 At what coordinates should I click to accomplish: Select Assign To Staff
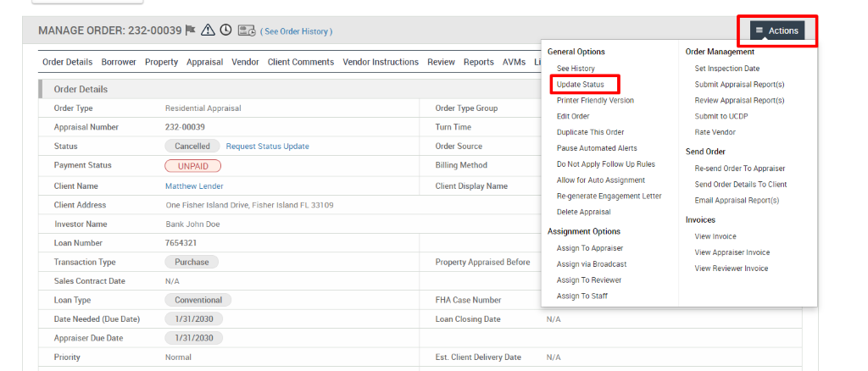[x=581, y=296]
